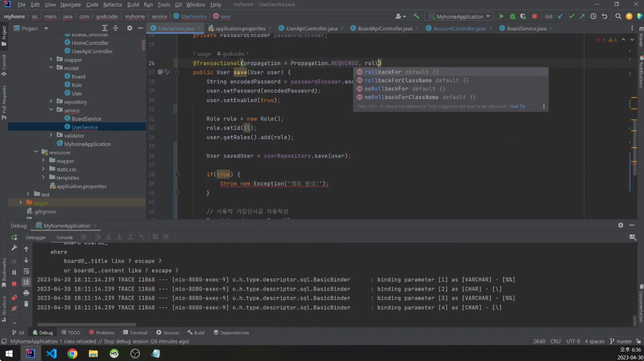644x361 pixels.
Task: Run MyhomeApplication with the green play icon
Action: point(501,16)
